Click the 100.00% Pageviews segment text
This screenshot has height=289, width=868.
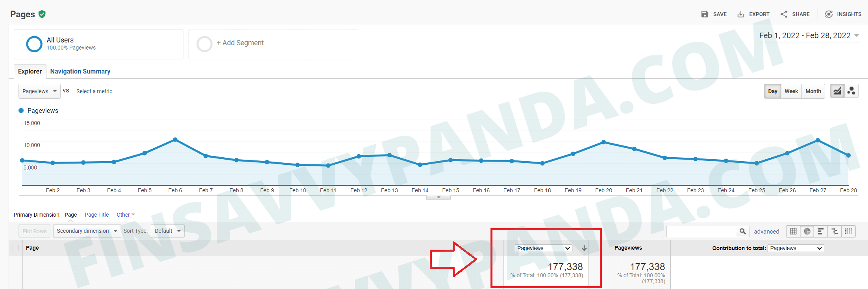(x=71, y=48)
